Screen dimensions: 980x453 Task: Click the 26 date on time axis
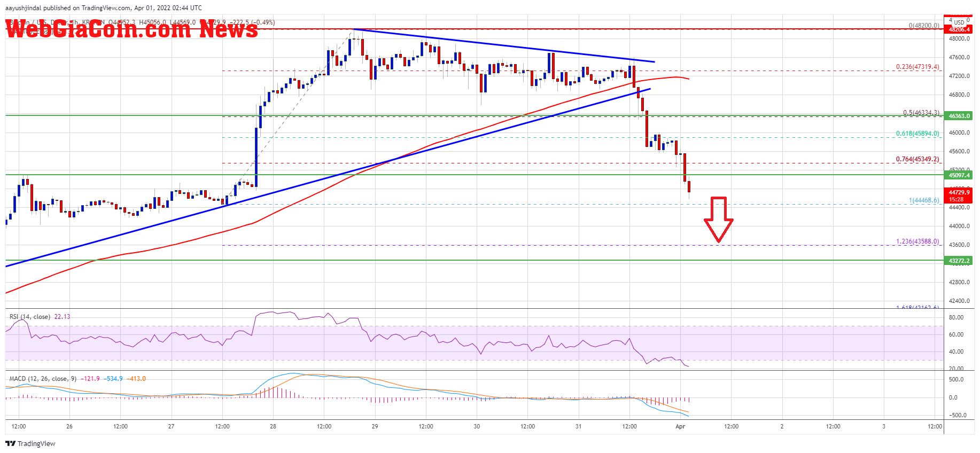(x=69, y=426)
